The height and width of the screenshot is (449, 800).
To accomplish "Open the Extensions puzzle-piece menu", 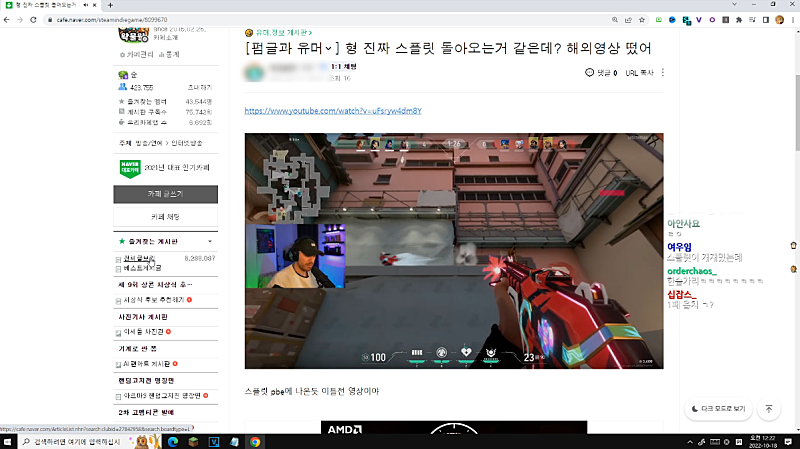I will pyautogui.click(x=739, y=20).
